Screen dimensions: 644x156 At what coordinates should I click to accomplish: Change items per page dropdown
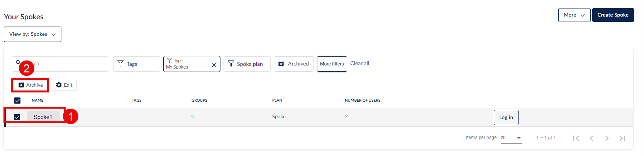click(512, 138)
